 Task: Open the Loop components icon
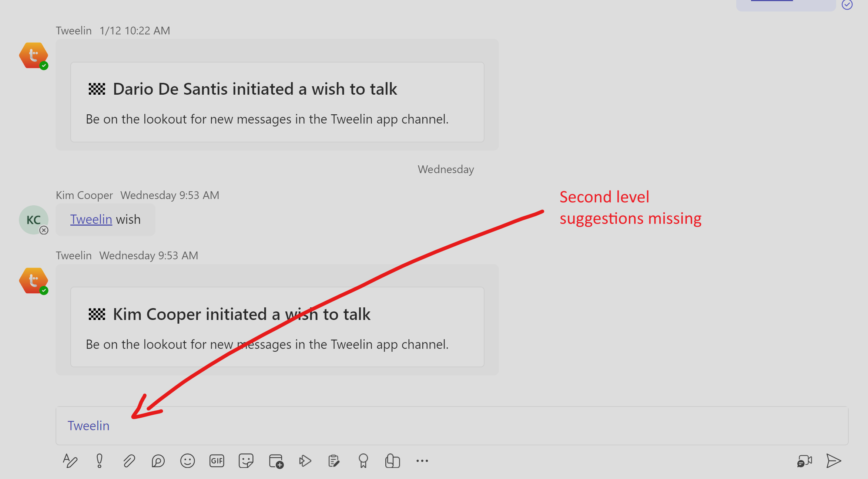click(158, 461)
